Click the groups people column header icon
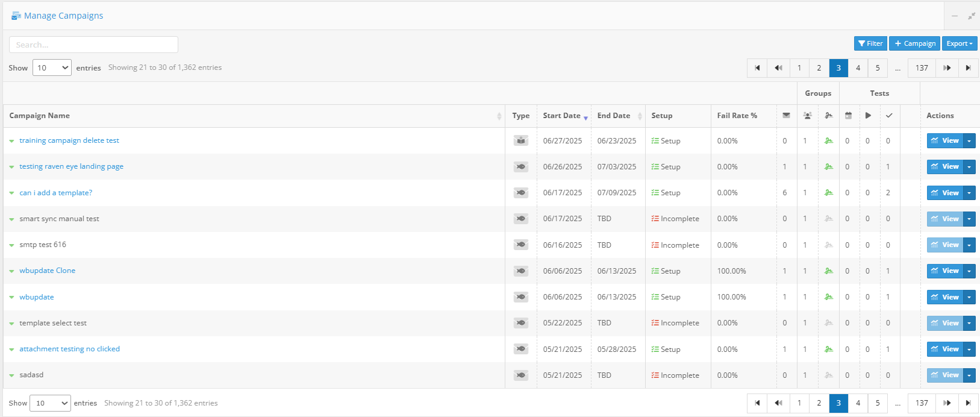The height and width of the screenshot is (417, 980). (808, 116)
